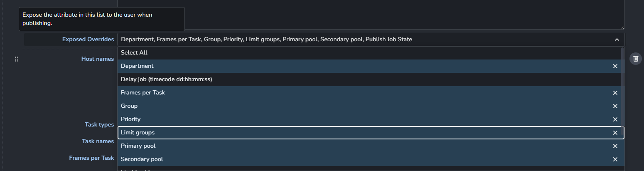Viewport: 644px width, 171px height.
Task: Delete the entry with trash icon
Action: click(x=636, y=59)
